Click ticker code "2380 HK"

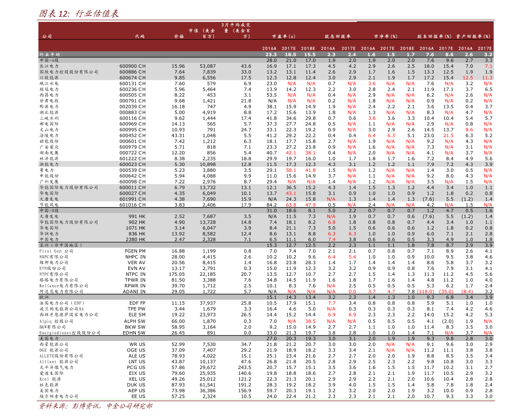[136, 239]
